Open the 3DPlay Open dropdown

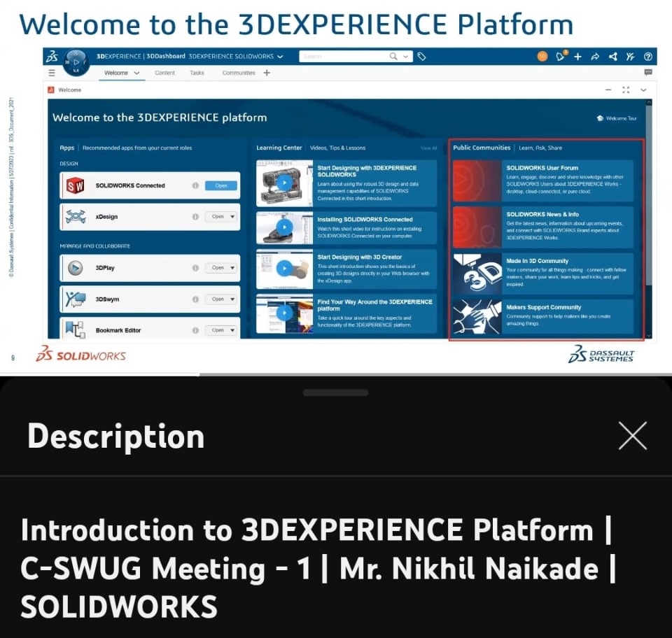click(x=232, y=268)
